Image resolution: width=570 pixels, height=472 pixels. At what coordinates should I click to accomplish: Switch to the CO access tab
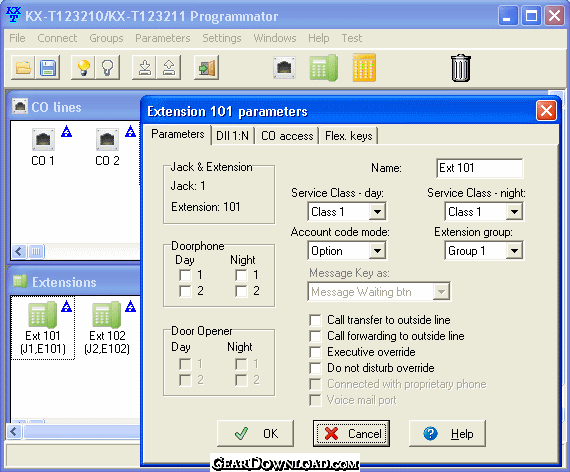point(287,136)
